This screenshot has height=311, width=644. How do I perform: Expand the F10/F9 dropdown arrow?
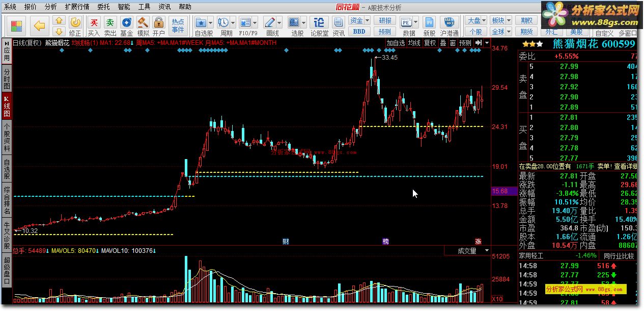[256, 22]
